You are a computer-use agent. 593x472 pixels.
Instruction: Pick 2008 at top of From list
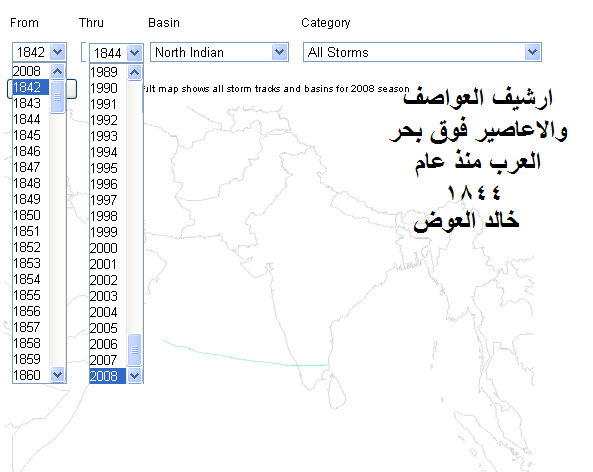(31, 71)
